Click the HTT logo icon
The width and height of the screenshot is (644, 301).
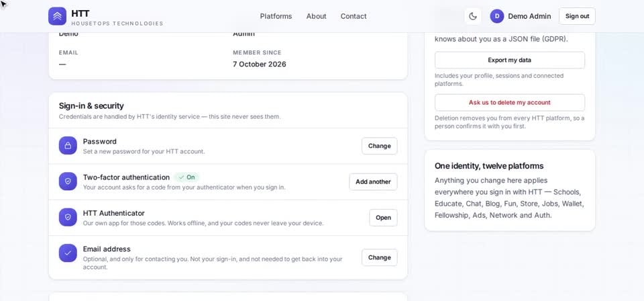point(57,16)
